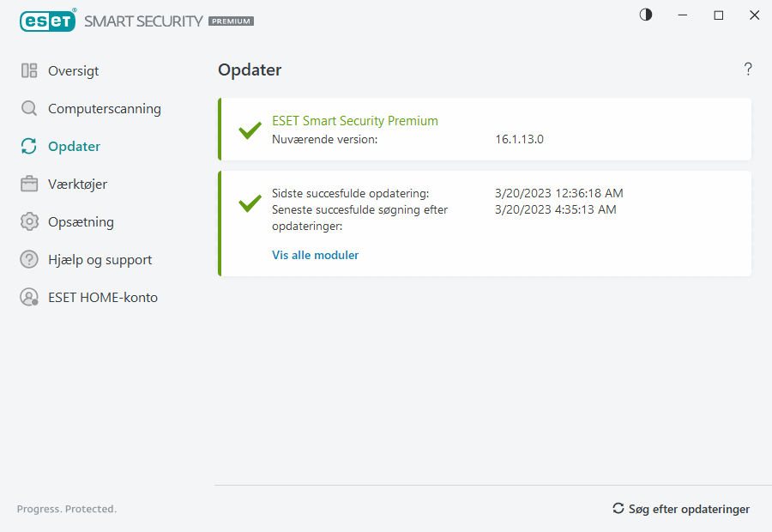
Task: Open the help question mark icon
Action: click(748, 70)
